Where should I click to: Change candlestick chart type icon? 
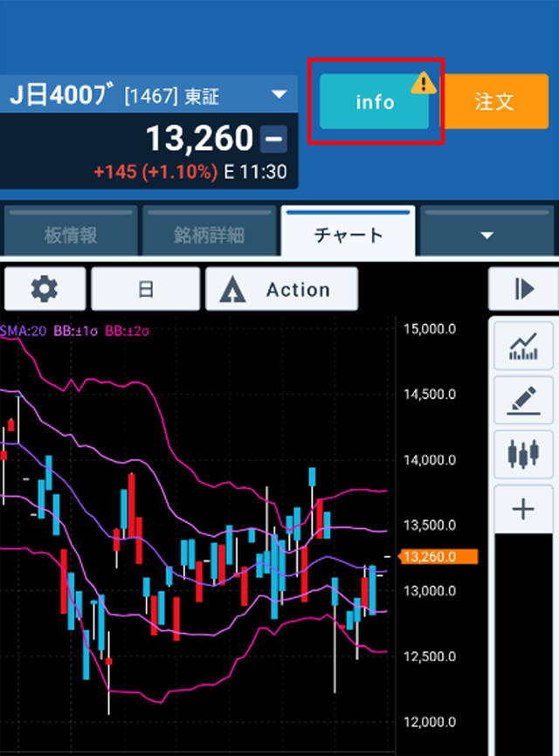pos(523,455)
